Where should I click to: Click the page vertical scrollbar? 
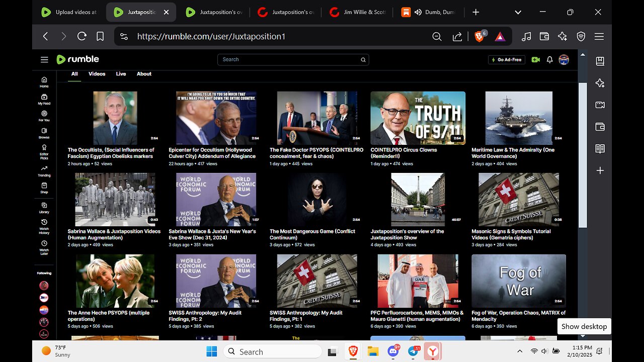coord(583,155)
